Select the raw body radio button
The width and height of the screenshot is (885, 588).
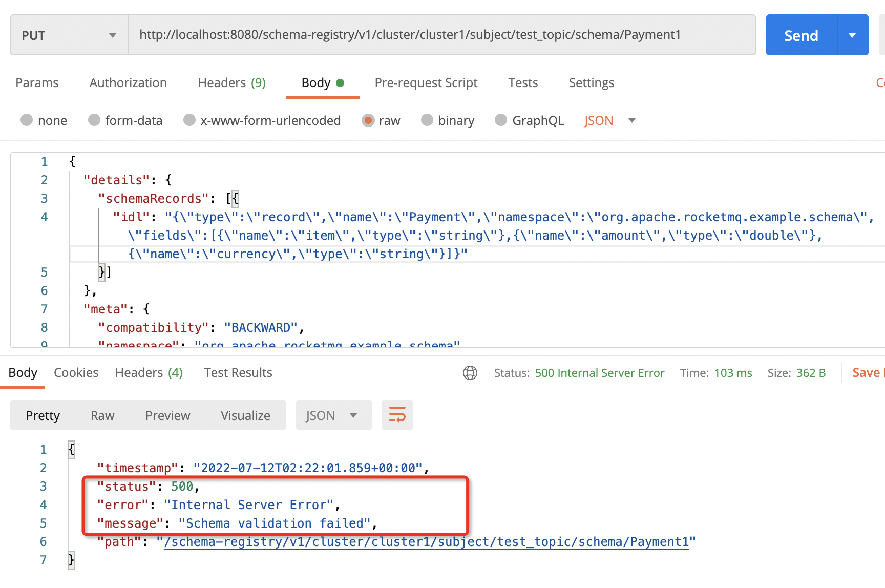coord(368,120)
